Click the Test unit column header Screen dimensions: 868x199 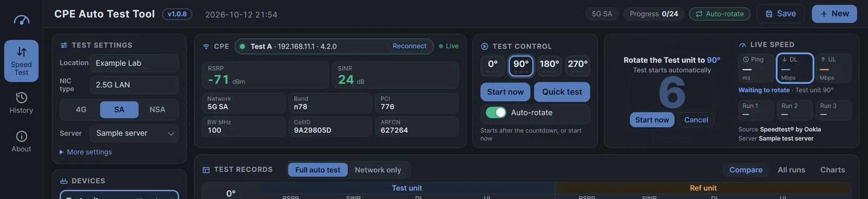pos(407,188)
